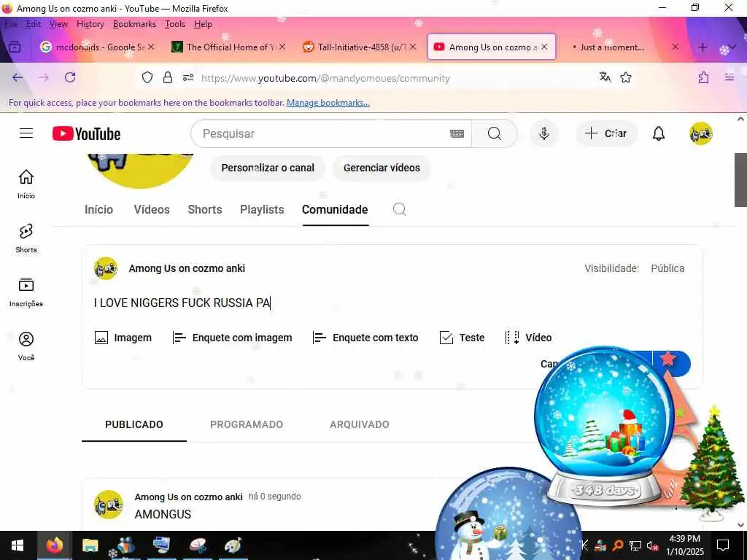747x560 pixels.
Task: Start voice search with microphone
Action: click(543, 134)
